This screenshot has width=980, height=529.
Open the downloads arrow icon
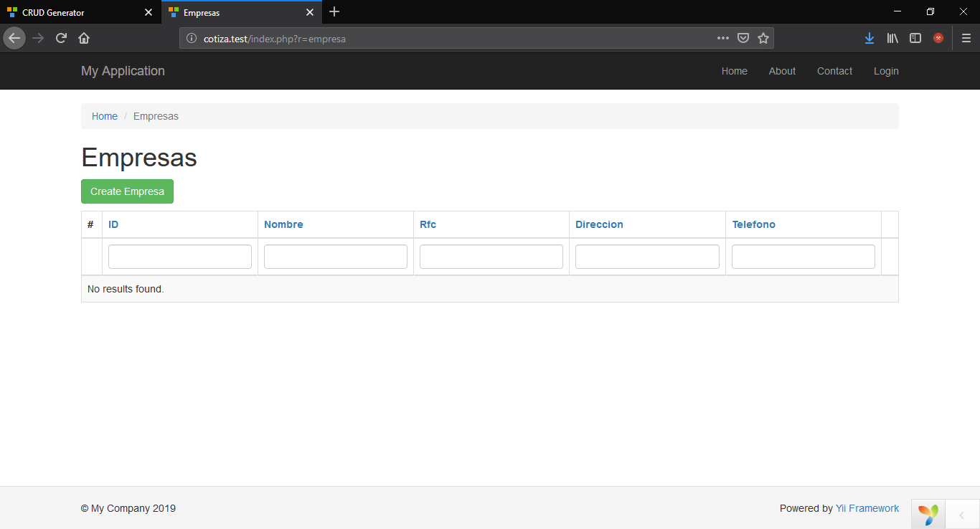[x=870, y=38]
